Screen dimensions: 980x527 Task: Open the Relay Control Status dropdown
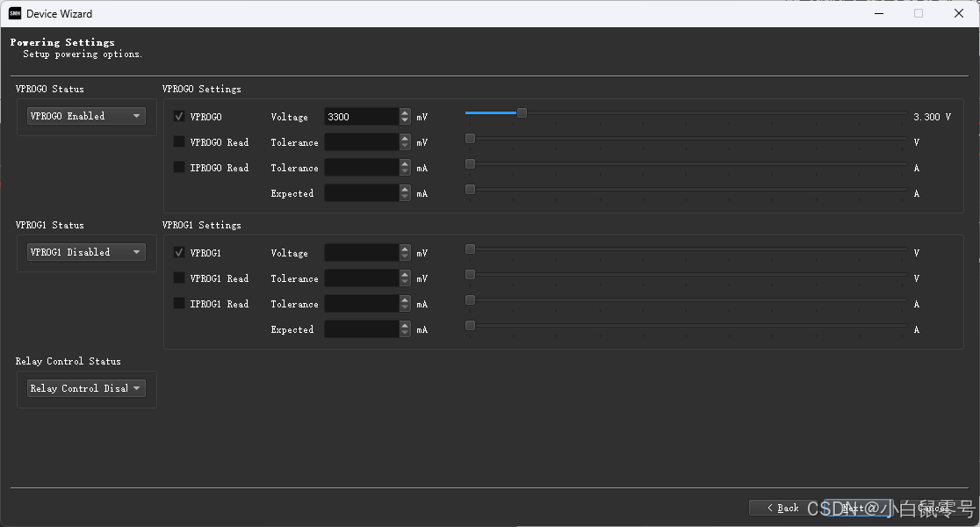click(x=85, y=387)
